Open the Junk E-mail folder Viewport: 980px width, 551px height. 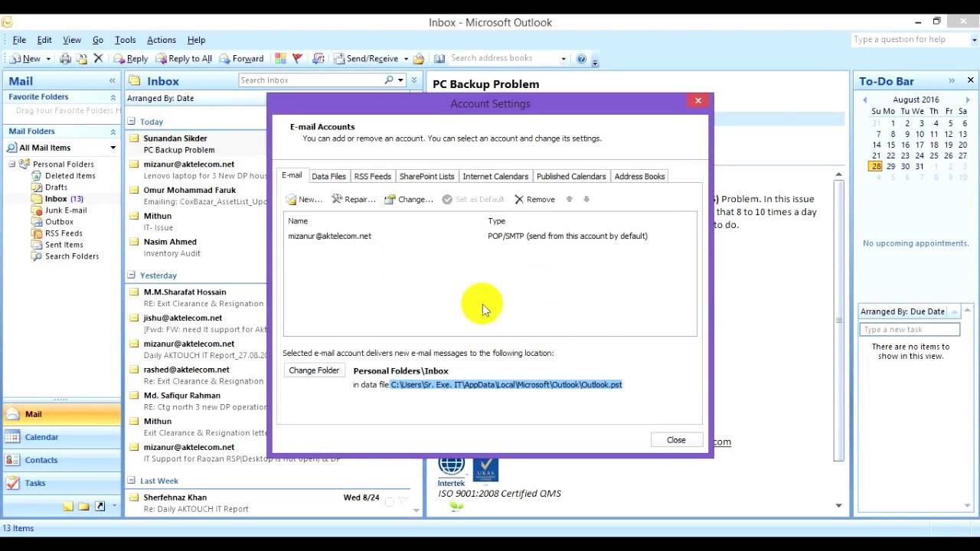(65, 210)
